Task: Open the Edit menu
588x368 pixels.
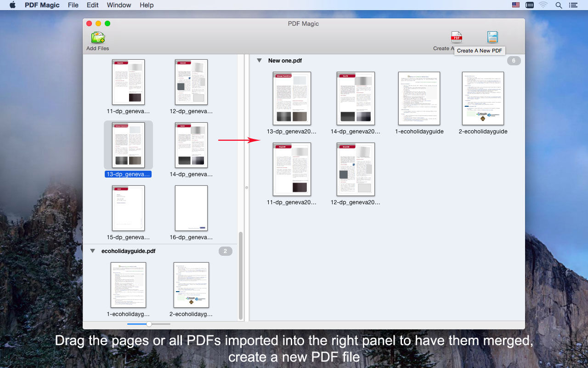Action: click(93, 5)
